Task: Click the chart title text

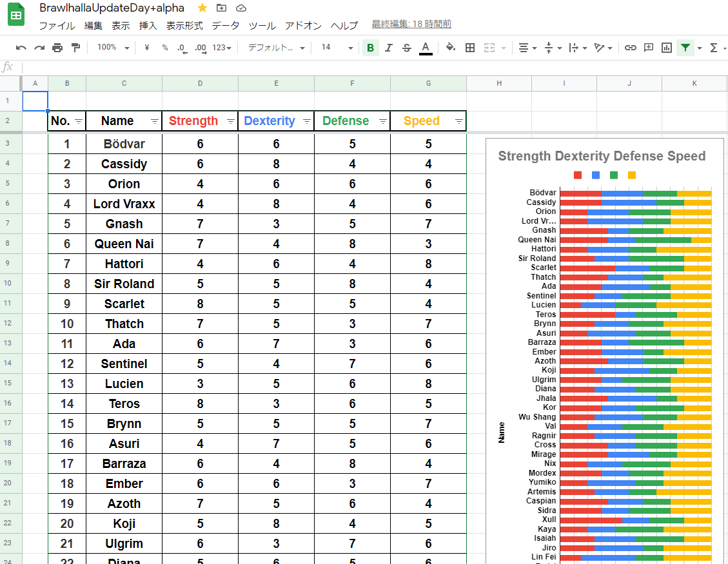Action: pyautogui.click(x=602, y=156)
